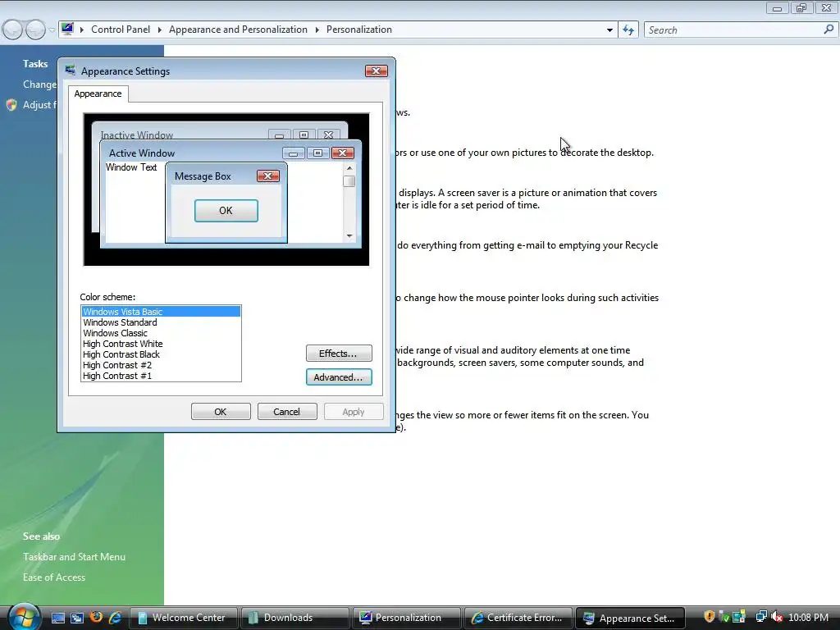Click preview scrollbar down arrow

click(349, 235)
